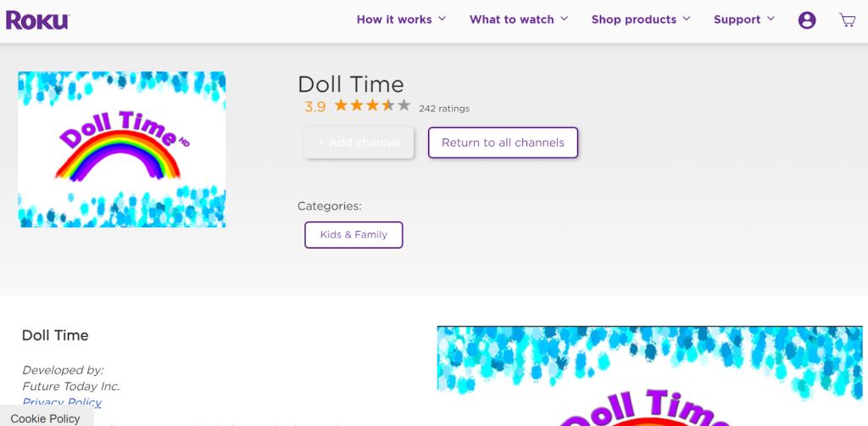The height and width of the screenshot is (426, 868).
Task: Expand the What to watch chevron
Action: click(x=564, y=19)
